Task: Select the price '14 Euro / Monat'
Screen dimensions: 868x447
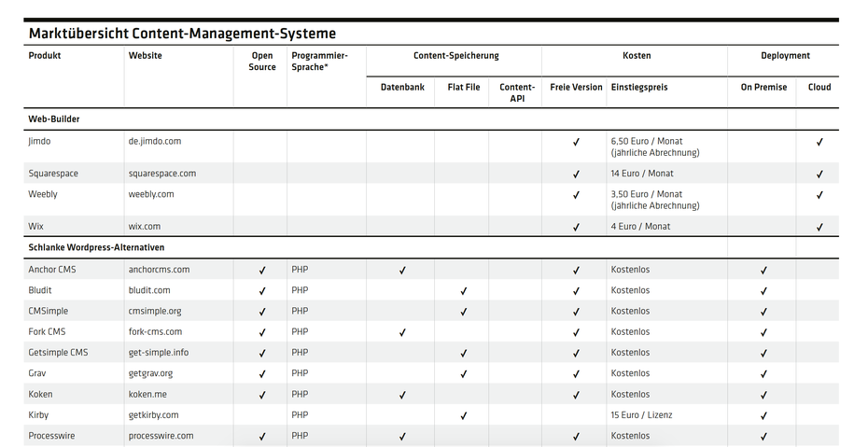Action: [x=642, y=174]
